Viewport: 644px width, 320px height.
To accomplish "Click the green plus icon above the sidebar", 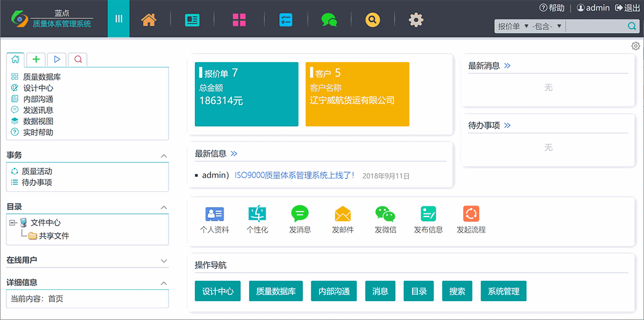I will pyautogui.click(x=36, y=59).
